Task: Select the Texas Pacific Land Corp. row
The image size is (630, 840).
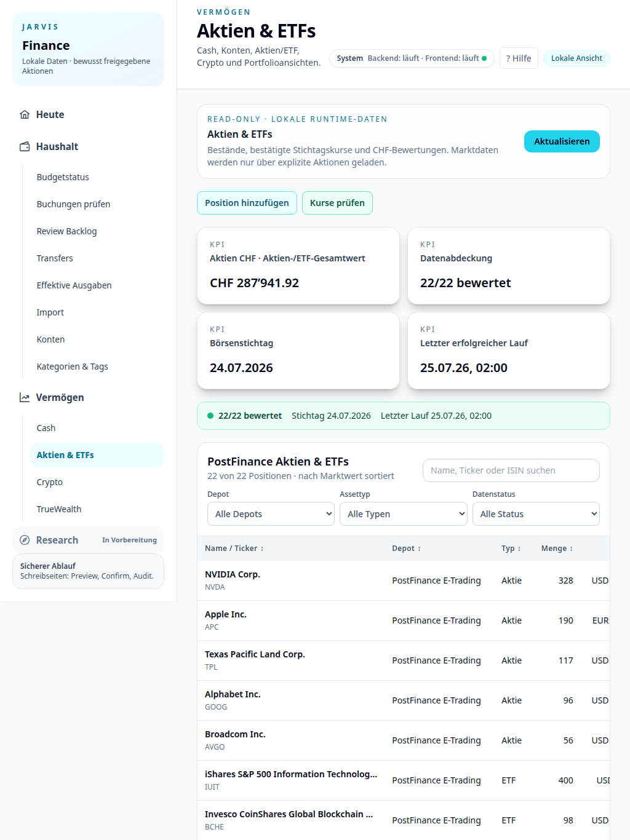Action: click(x=404, y=660)
